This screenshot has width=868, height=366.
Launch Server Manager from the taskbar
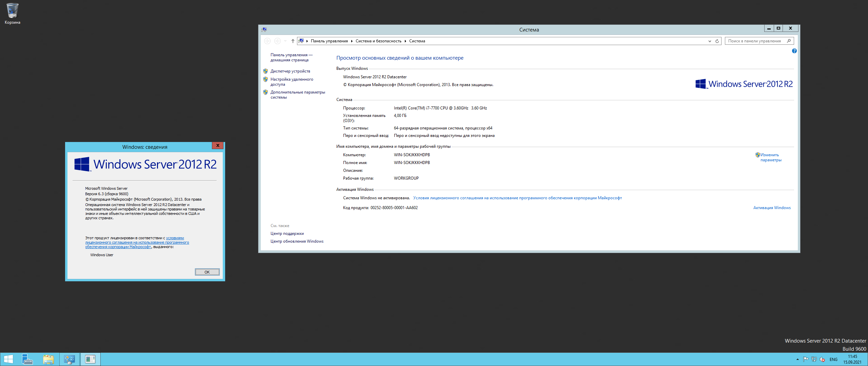27,359
